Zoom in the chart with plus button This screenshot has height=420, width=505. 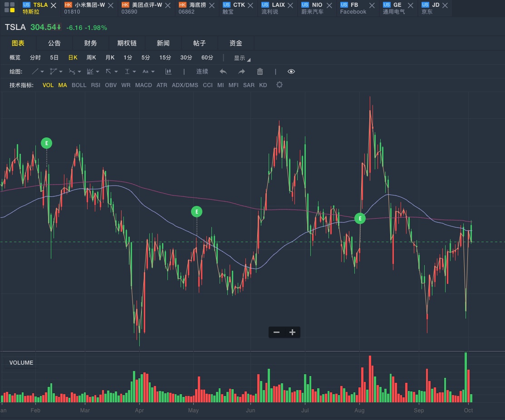point(292,332)
